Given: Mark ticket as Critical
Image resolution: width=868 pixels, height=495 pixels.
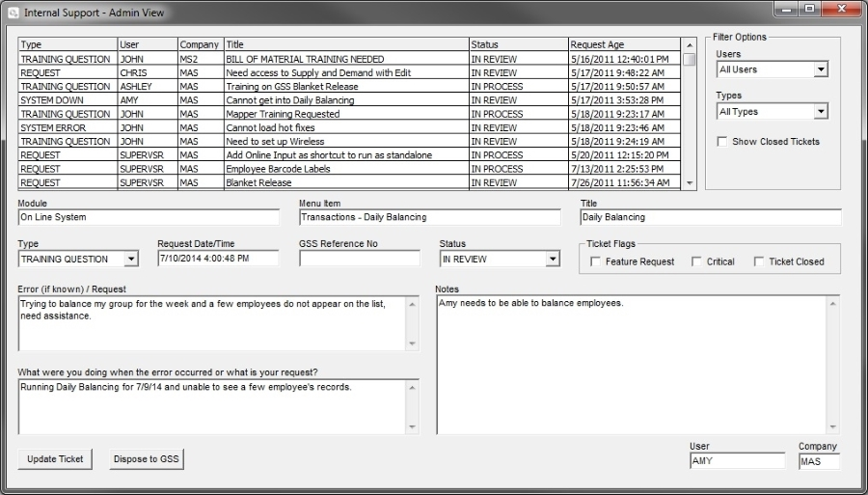Looking at the screenshot, I should [696, 261].
